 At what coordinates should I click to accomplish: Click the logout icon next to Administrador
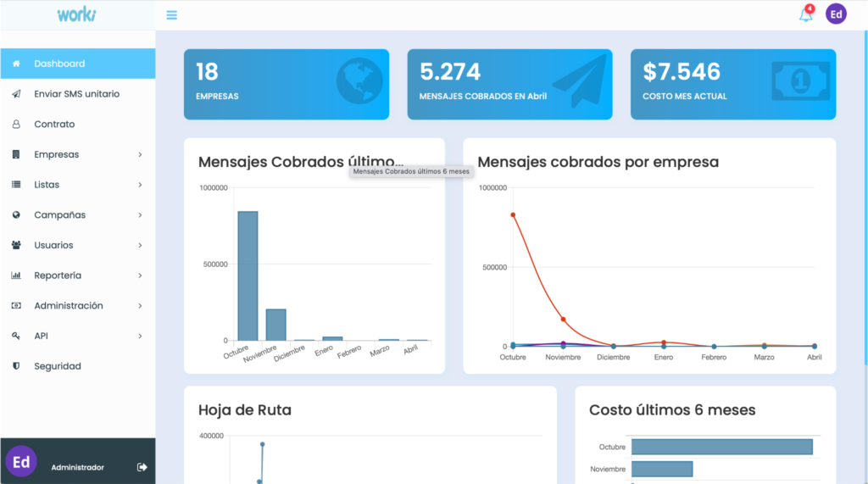(x=142, y=467)
